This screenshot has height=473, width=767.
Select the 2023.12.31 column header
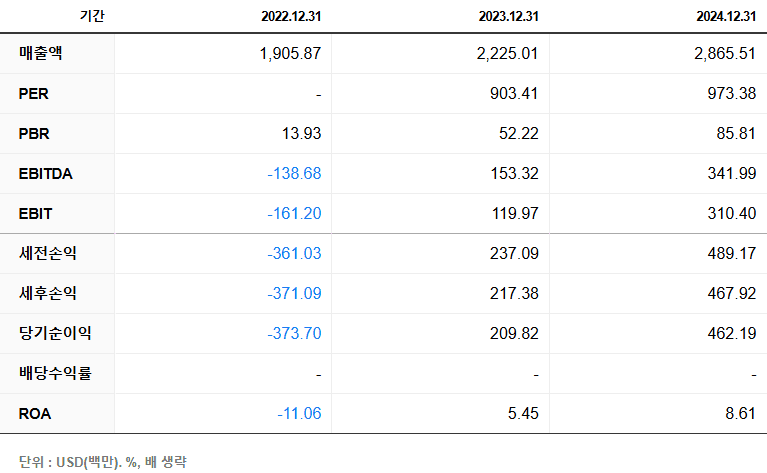(509, 16)
